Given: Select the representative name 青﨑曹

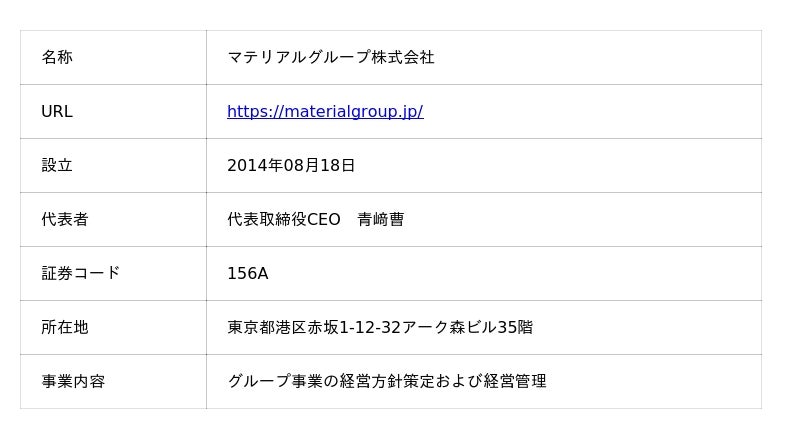Looking at the screenshot, I should click(381, 220).
